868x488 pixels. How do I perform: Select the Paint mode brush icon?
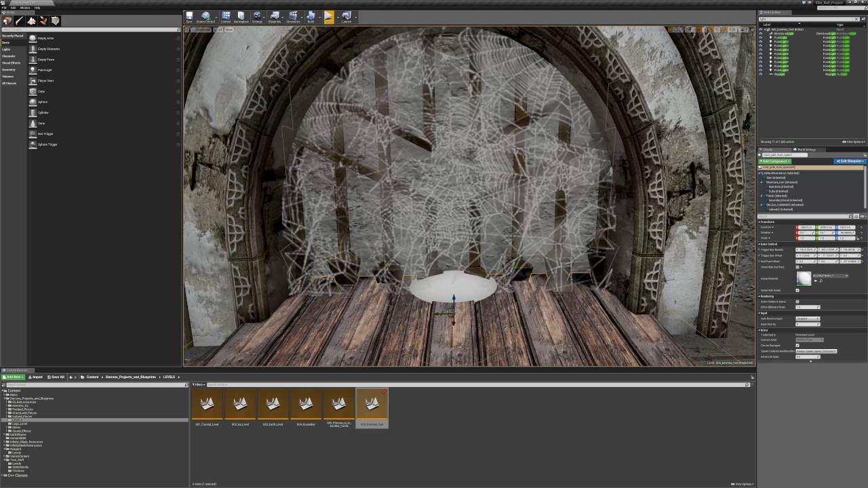(x=19, y=21)
